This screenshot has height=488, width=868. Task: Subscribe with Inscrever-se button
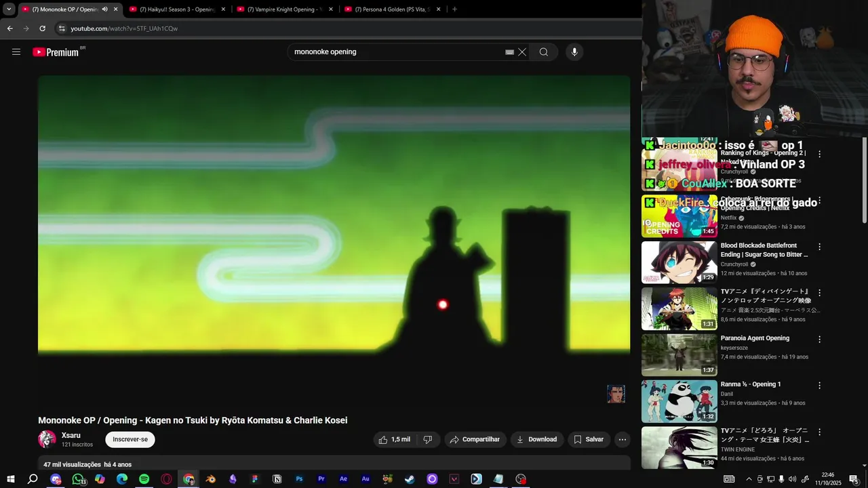point(130,439)
